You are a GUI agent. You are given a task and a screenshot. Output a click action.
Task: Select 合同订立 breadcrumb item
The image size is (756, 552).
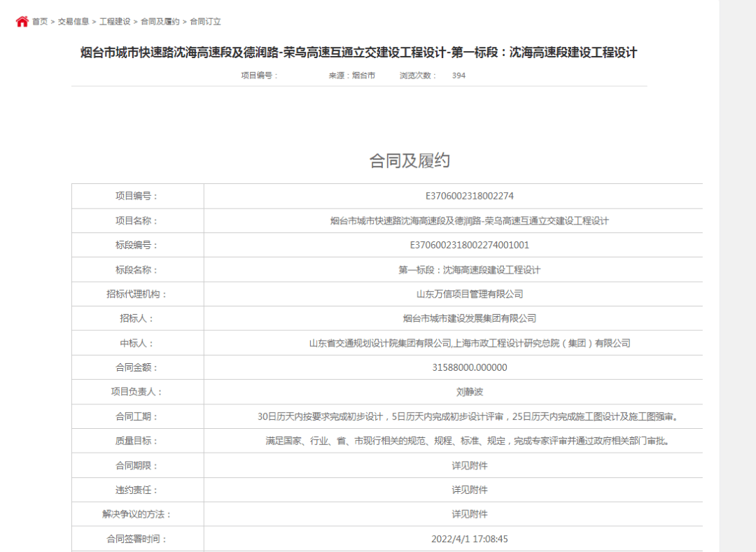pos(205,22)
